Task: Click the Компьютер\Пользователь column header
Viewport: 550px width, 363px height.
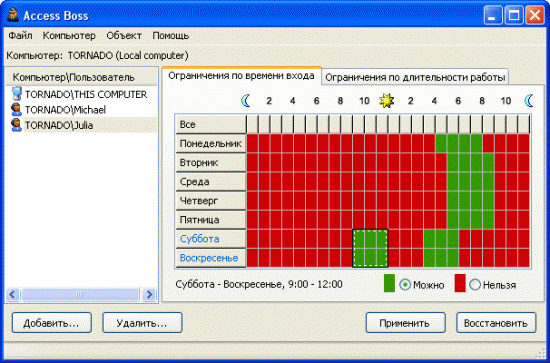Action: click(x=81, y=77)
